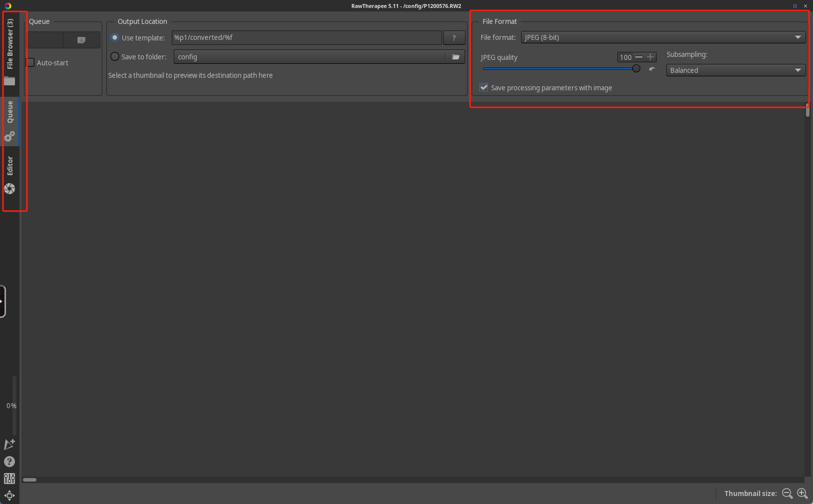Click the RawTherapee logo in the title bar
This screenshot has height=504, width=813.
coord(7,6)
